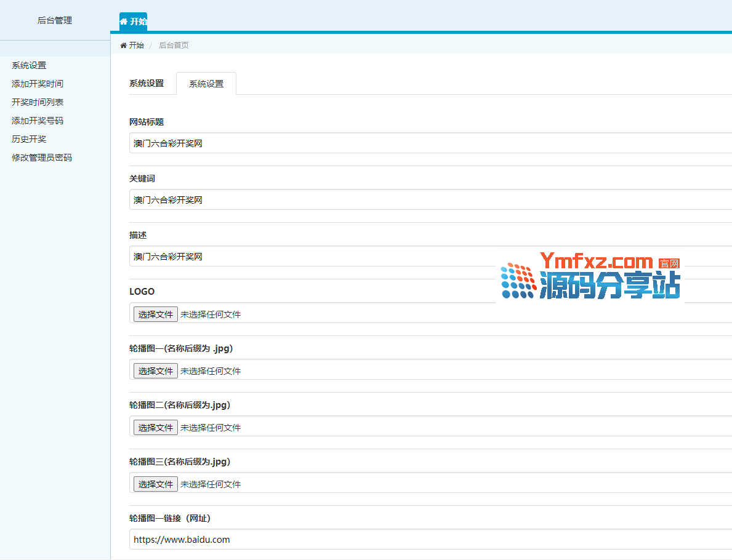Screen dimensions: 732x560
Task: Click the 开始 breadcrumb link with house icon
Action: 132,45
